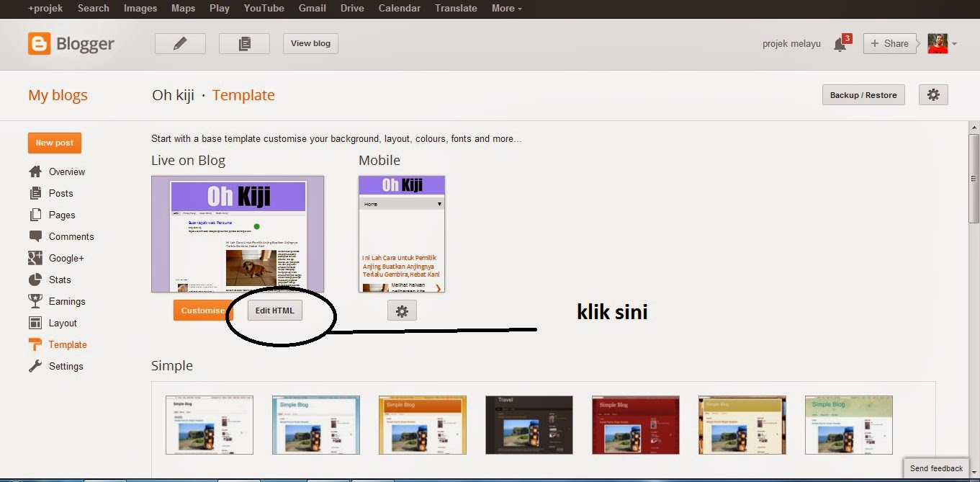Open Translate from the top Google bar
The width and height of the screenshot is (980, 482).
point(456,8)
